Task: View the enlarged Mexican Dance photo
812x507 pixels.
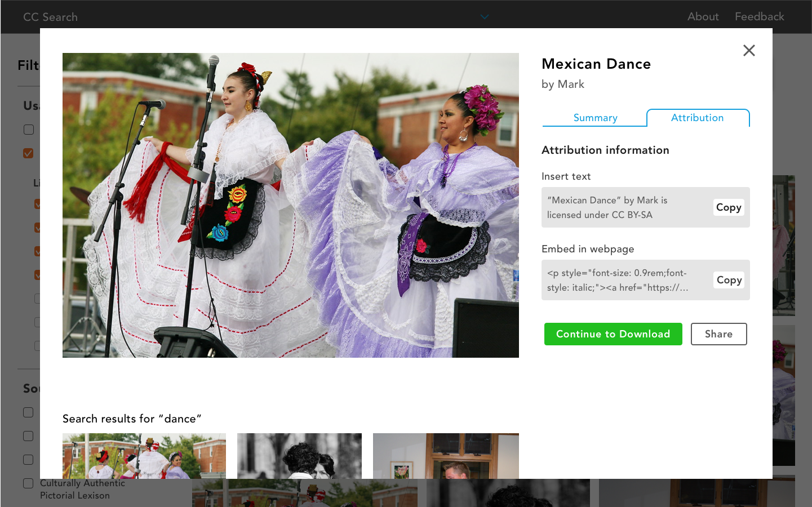Action: click(x=290, y=205)
